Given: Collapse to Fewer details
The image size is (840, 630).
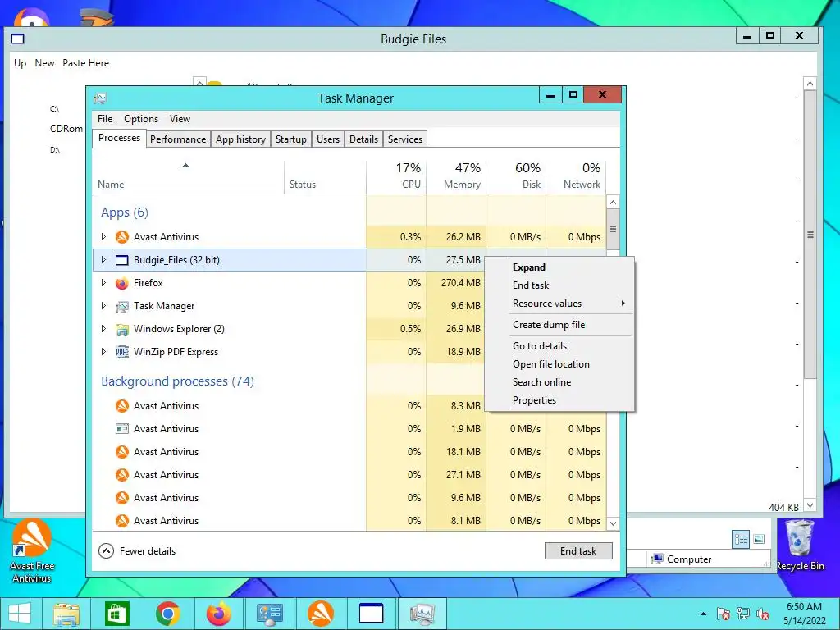Looking at the screenshot, I should [x=137, y=550].
